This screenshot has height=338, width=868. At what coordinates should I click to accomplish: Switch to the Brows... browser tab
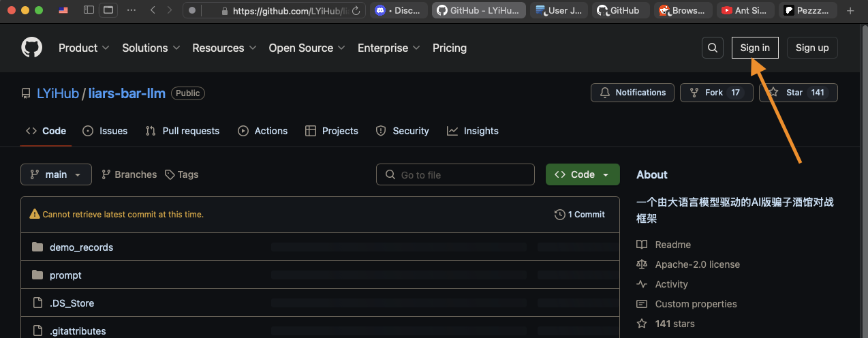(x=684, y=10)
